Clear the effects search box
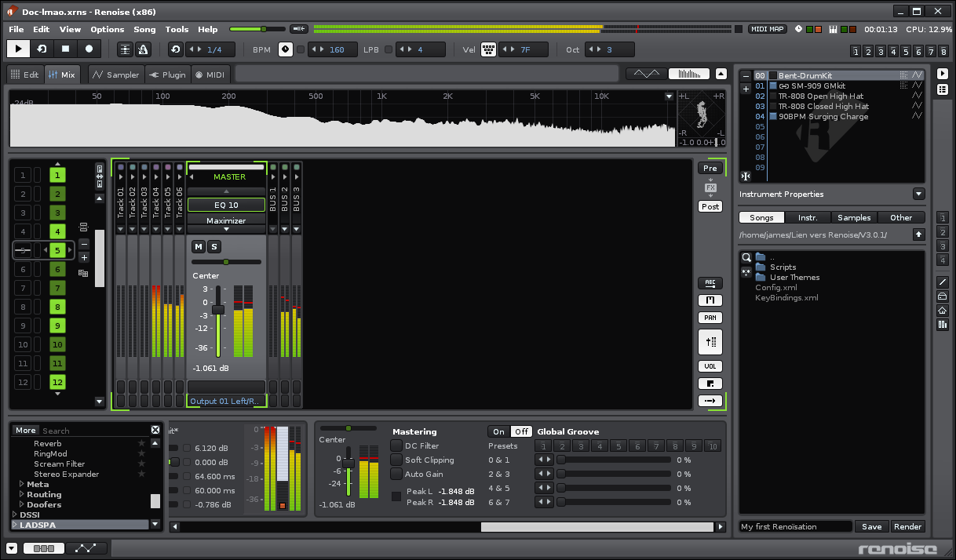This screenshot has width=956, height=560. [x=155, y=430]
